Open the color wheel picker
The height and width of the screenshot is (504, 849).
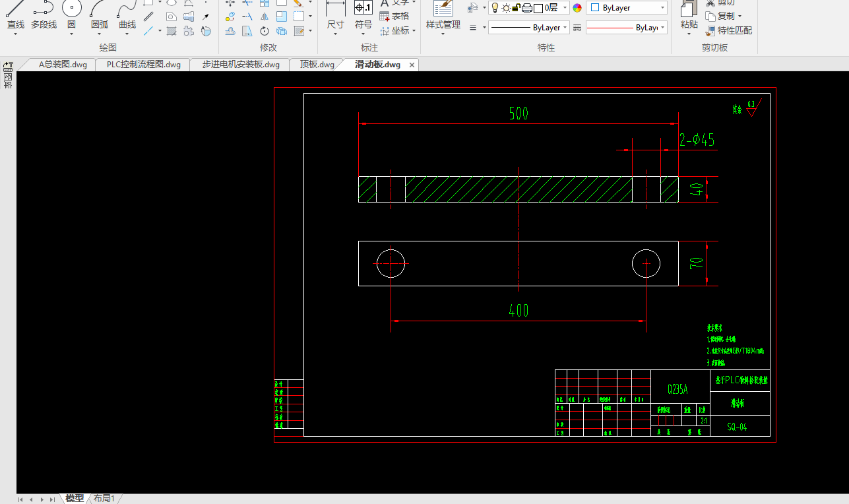click(577, 8)
